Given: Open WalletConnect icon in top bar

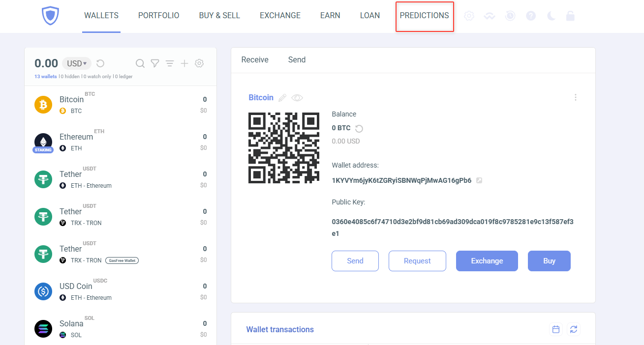Looking at the screenshot, I should click(x=489, y=16).
